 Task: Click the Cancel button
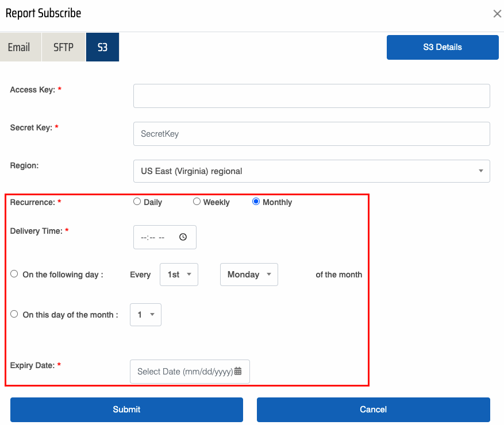click(373, 409)
